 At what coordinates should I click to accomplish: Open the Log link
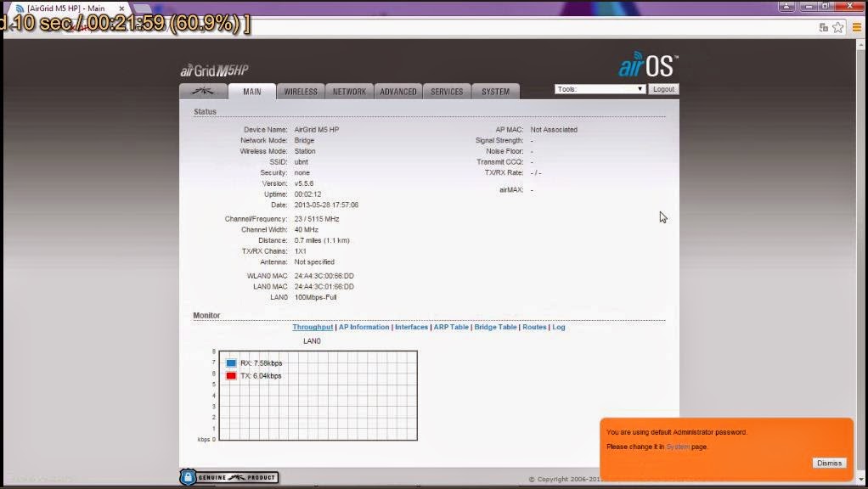[559, 327]
